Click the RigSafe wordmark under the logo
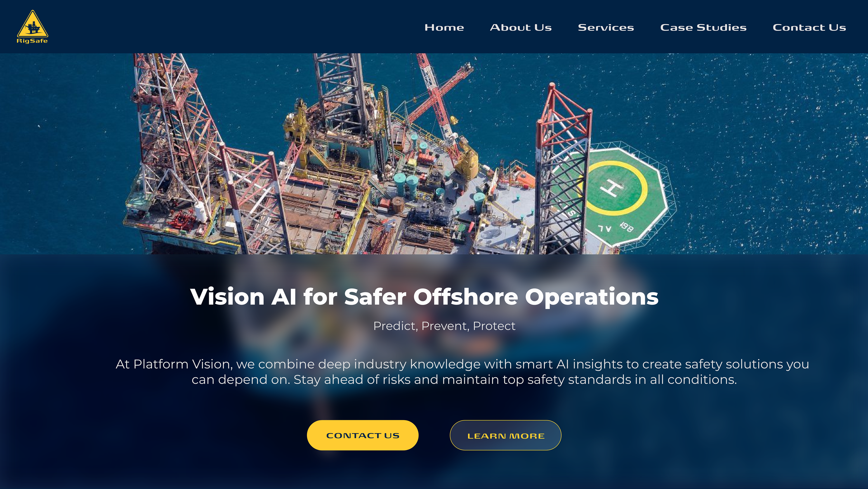The height and width of the screenshot is (489, 868). (32, 41)
